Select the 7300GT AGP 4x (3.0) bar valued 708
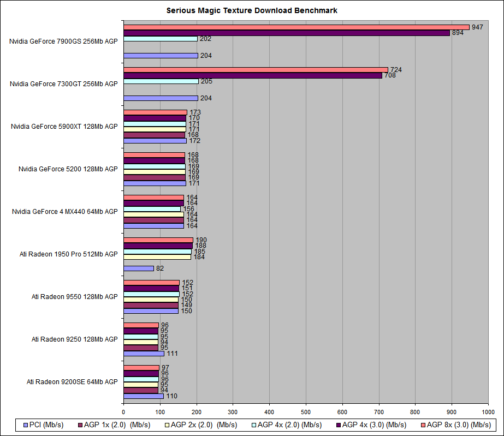 pyautogui.click(x=253, y=75)
